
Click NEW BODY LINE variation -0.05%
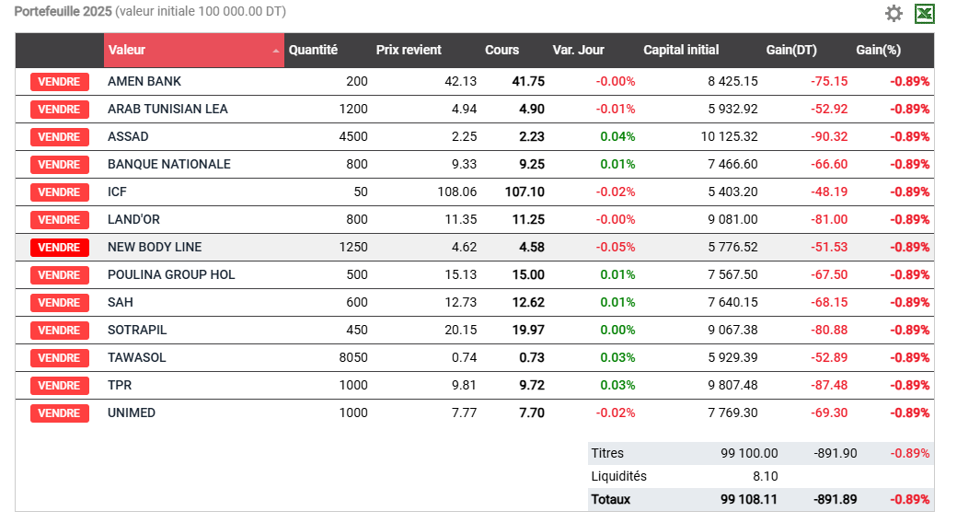pos(615,247)
